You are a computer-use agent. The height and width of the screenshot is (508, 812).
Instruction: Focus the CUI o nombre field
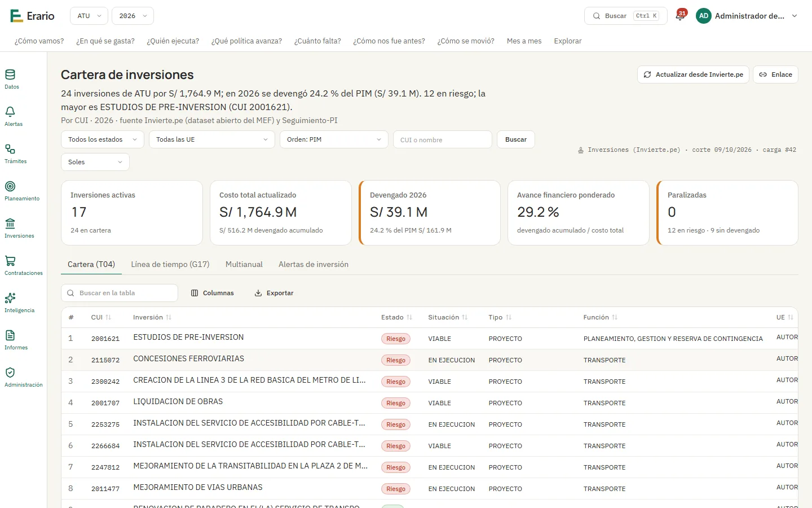click(443, 139)
